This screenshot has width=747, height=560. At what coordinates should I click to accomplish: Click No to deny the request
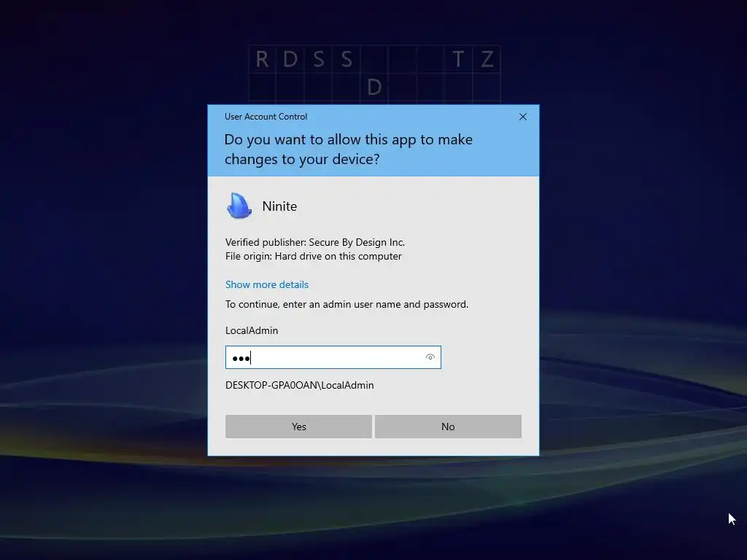448,427
